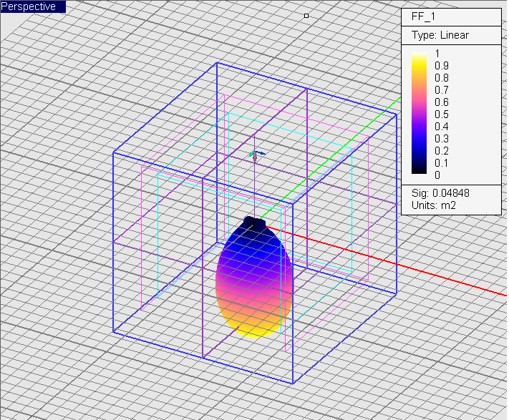Screen dimensions: 509x420
Task: Select the small arrow marker inside box
Action: [x=256, y=154]
